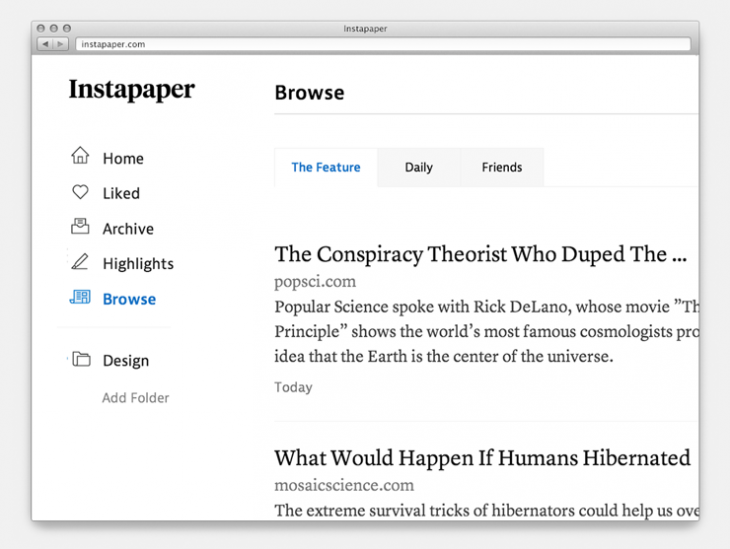Click mosaicscience.com source link
730x549 pixels.
[x=344, y=485]
